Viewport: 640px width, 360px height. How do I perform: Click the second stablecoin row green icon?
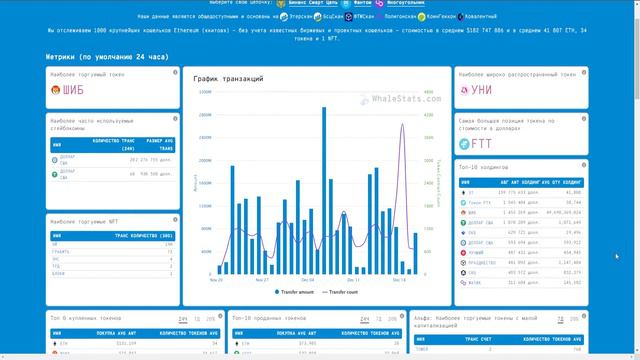click(x=55, y=174)
